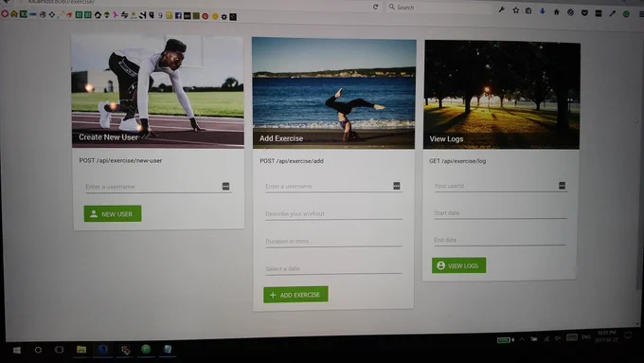Screen dimensions: 644x363
Task: Click the Duration in mins field
Action: 333,242
